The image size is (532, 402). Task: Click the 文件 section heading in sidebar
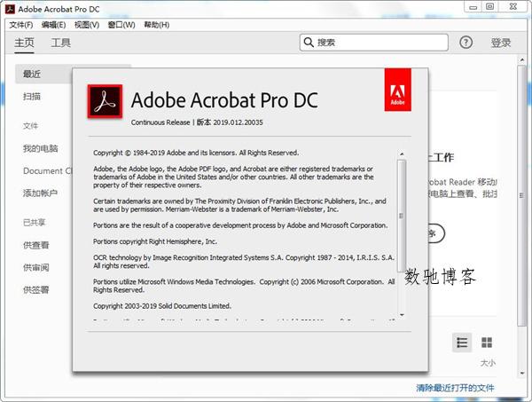(x=30, y=126)
